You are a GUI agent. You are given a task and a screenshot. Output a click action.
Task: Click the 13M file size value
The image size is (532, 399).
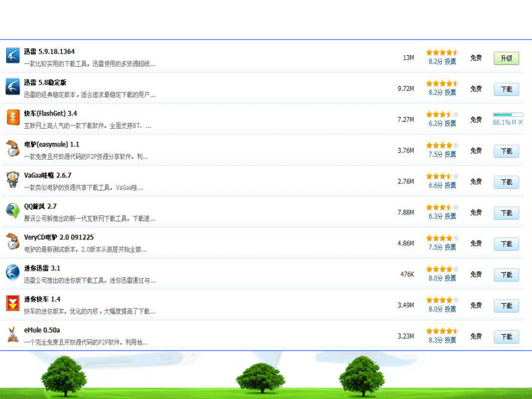(x=408, y=58)
